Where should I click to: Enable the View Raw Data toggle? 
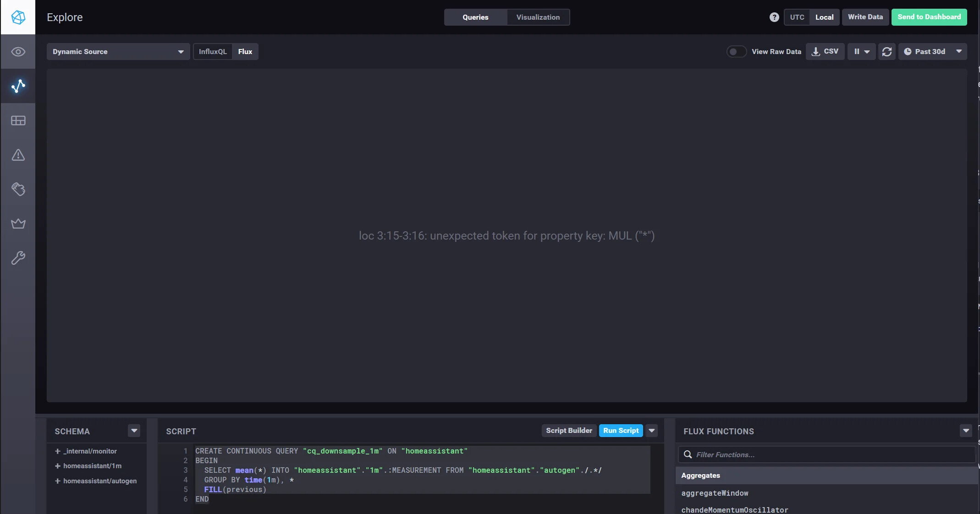pos(736,51)
